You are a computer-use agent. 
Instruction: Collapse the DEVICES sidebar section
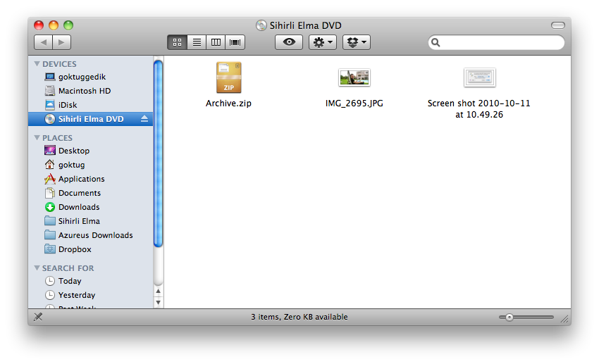point(37,64)
